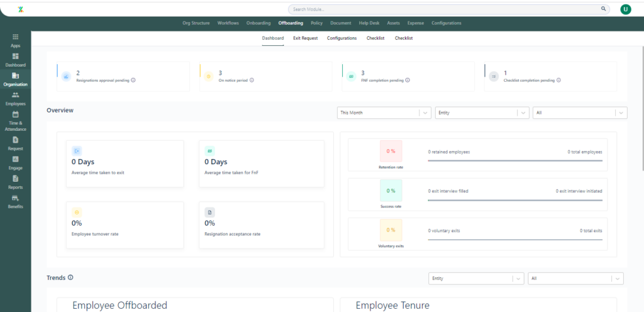The image size is (644, 312).
Task: Click the retained employees progress bar
Action: (x=515, y=160)
